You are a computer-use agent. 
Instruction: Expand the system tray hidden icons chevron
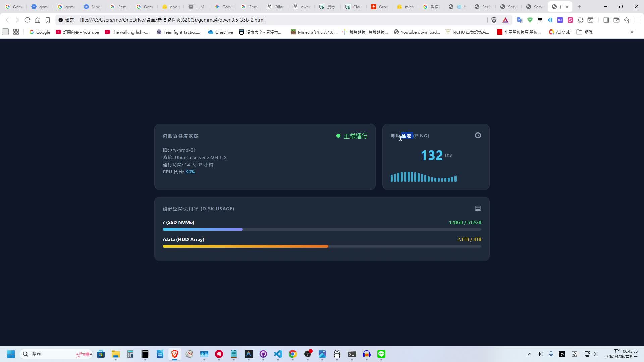click(530, 354)
